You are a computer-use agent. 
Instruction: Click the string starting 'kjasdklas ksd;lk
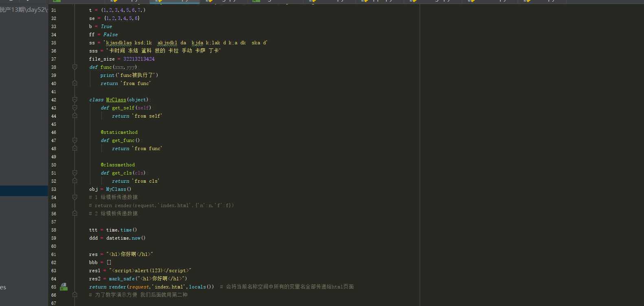185,43
